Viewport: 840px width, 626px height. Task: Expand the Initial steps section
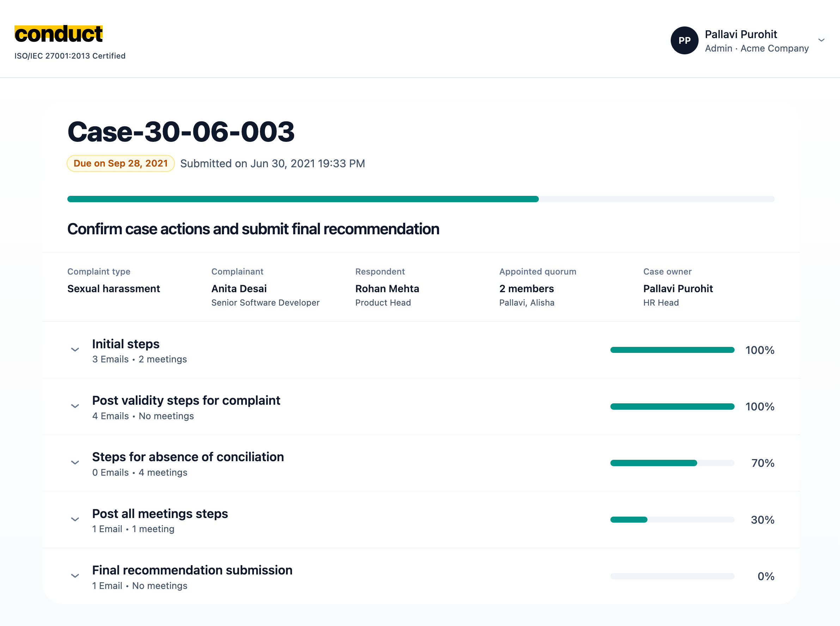[x=75, y=349]
